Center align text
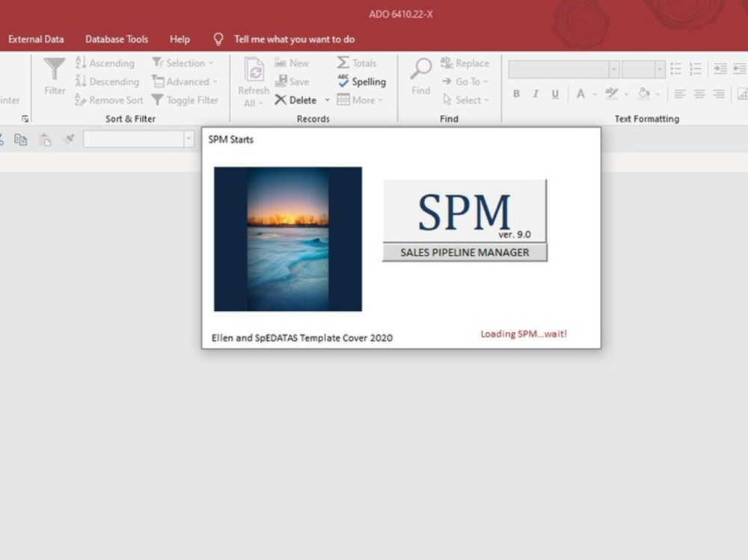The width and height of the screenshot is (748, 560). [699, 94]
